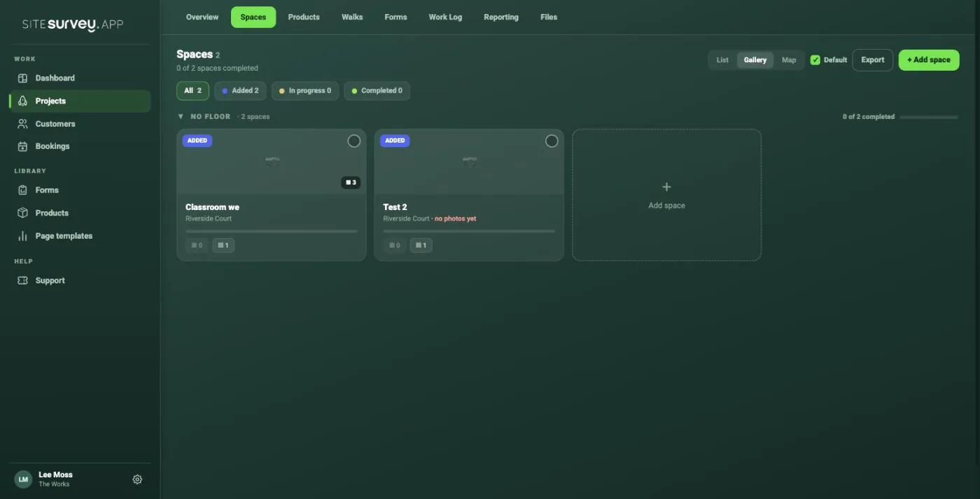Open the Files tab
The image size is (980, 499).
click(x=549, y=17)
